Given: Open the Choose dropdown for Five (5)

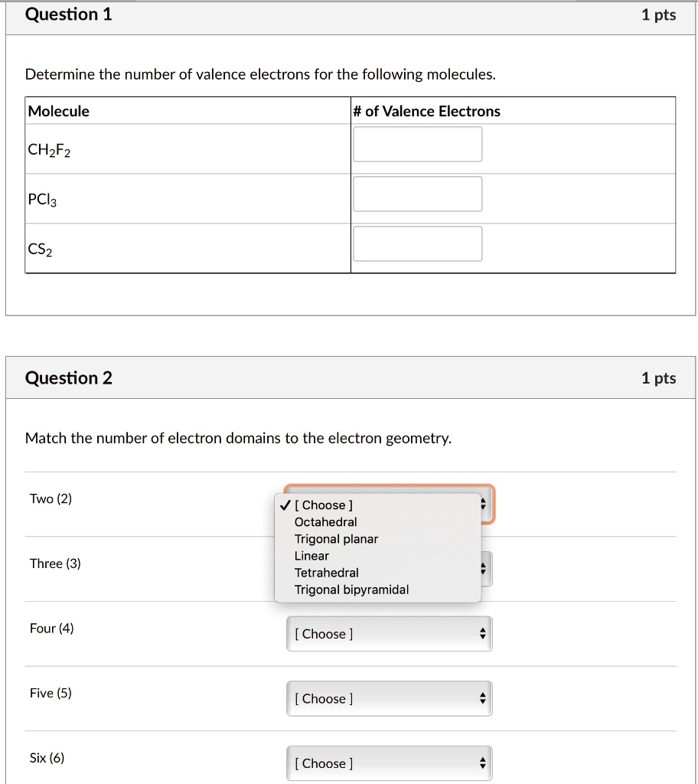Looking at the screenshot, I should click(389, 697).
